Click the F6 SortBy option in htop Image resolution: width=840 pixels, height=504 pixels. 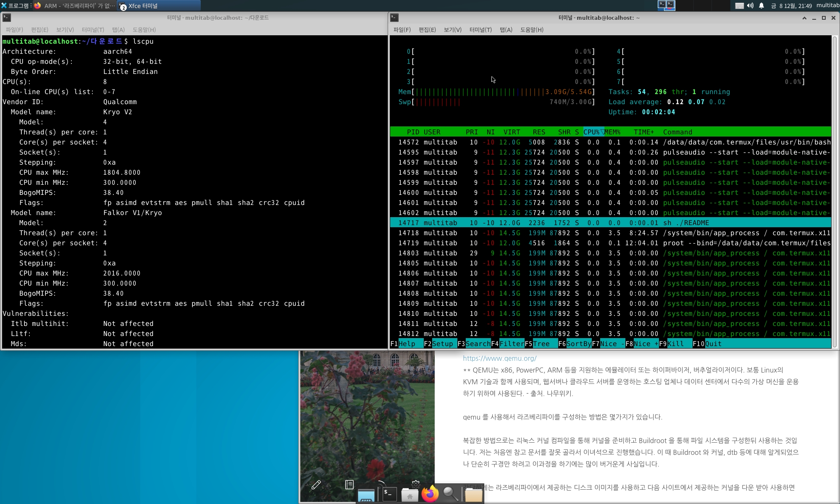578,344
